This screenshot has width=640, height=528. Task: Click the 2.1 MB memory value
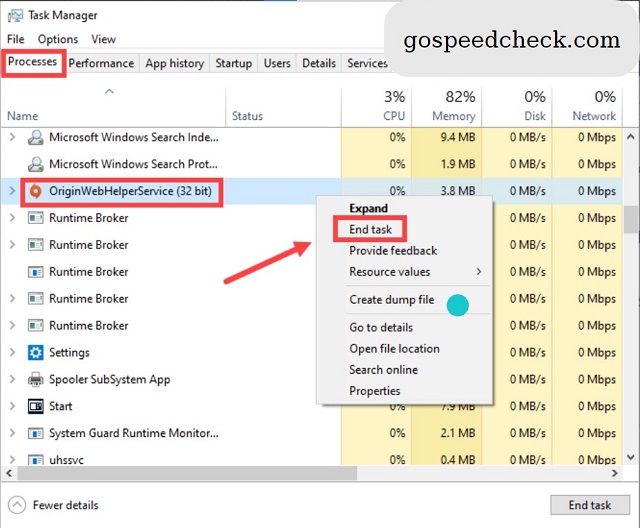pos(458,433)
